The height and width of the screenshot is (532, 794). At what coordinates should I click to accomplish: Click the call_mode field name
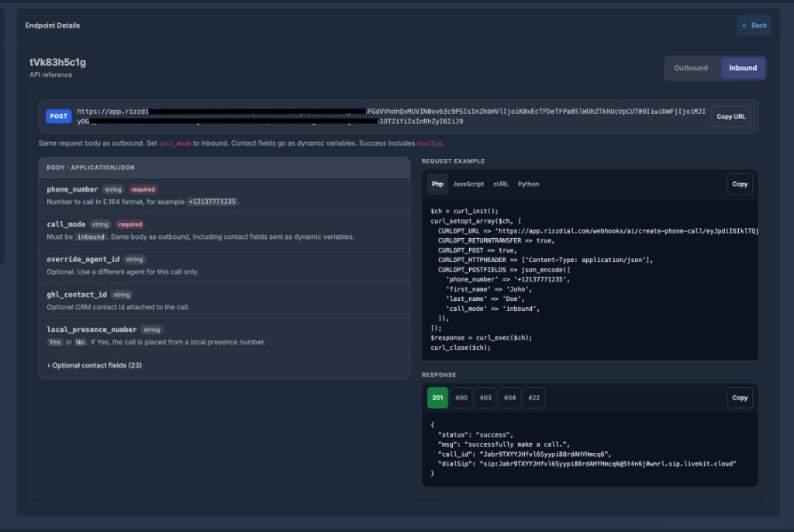click(x=66, y=224)
